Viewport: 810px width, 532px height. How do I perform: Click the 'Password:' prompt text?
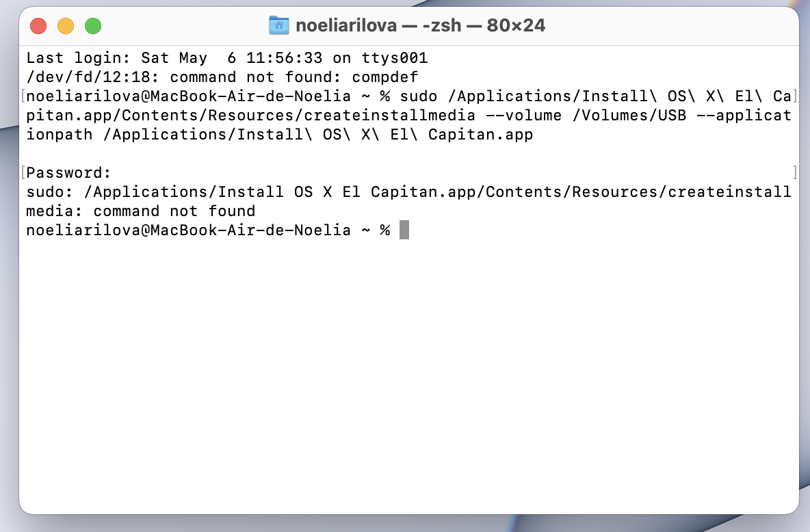[68, 173]
